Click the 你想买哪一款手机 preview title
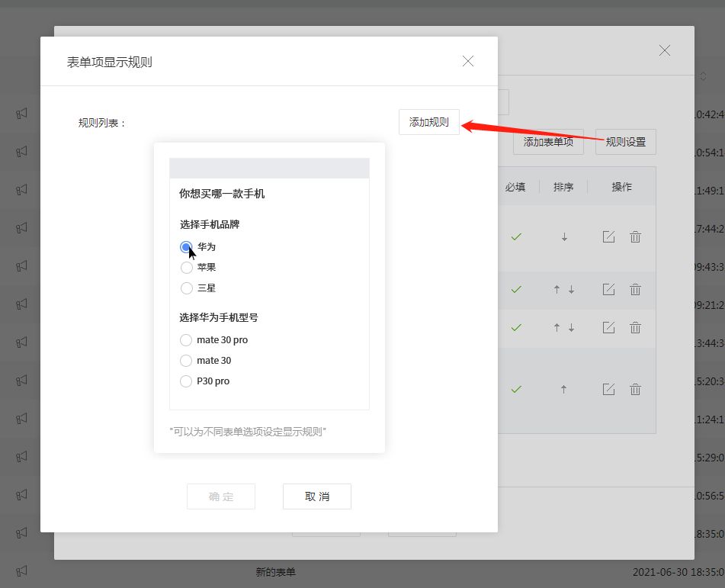Screen dimensions: 725x588 pyautogui.click(x=222, y=194)
